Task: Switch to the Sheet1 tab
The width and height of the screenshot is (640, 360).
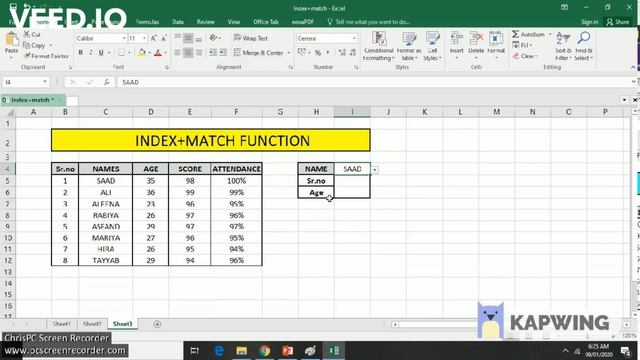Action: (x=62, y=324)
